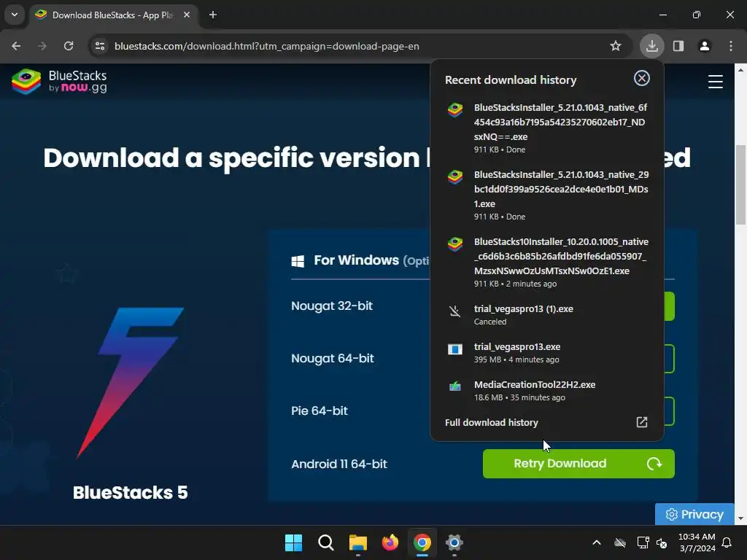Open the Settings gear app in taskbar
Screen dimensions: 747x560
click(x=454, y=542)
